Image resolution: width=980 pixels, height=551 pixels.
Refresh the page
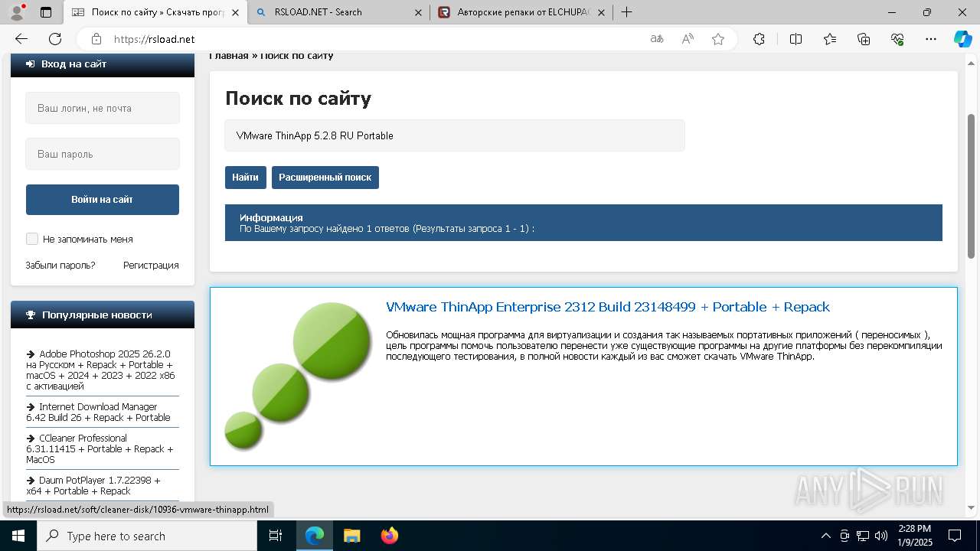coord(55,39)
